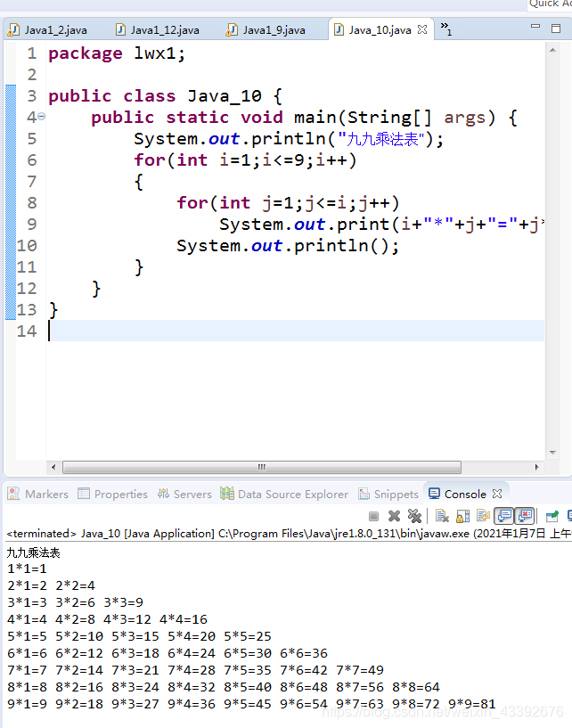Open the Markers view tab

[38, 494]
